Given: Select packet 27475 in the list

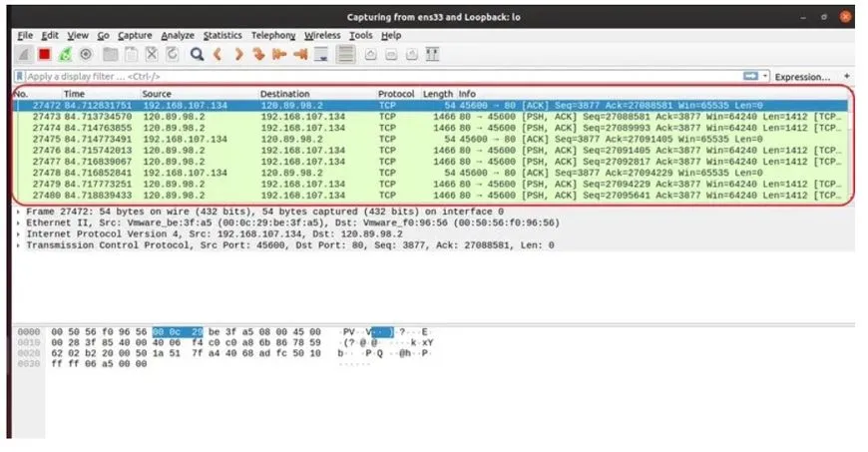Looking at the screenshot, I should pos(430,139).
